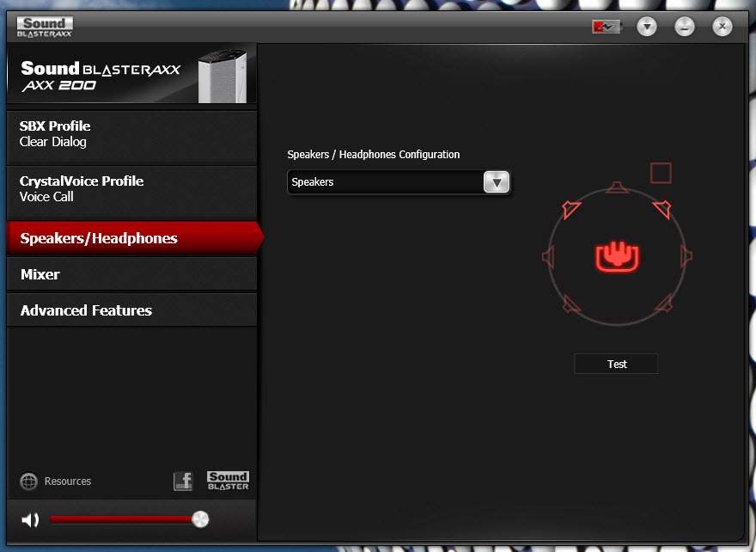
Task: Open Advanced Features section
Action: [x=131, y=310]
